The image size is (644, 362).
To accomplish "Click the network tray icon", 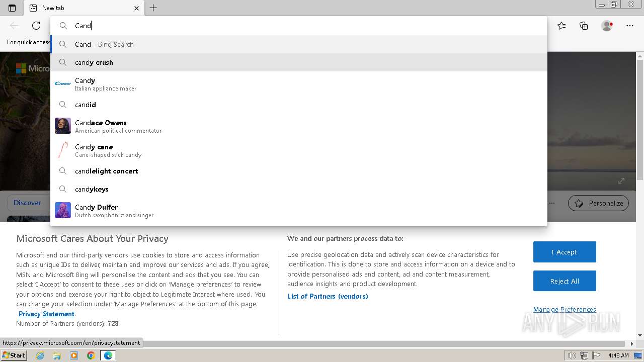I will point(584,355).
